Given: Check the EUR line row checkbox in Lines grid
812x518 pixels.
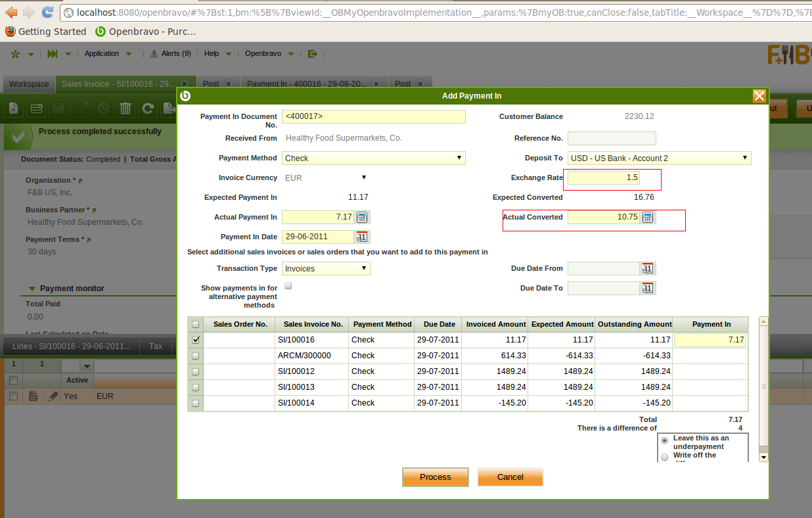Looking at the screenshot, I should pyautogui.click(x=12, y=396).
